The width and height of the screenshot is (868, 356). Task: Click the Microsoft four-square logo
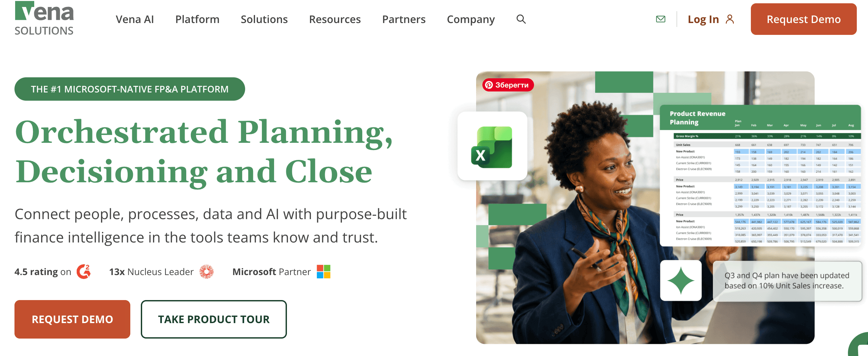(323, 271)
